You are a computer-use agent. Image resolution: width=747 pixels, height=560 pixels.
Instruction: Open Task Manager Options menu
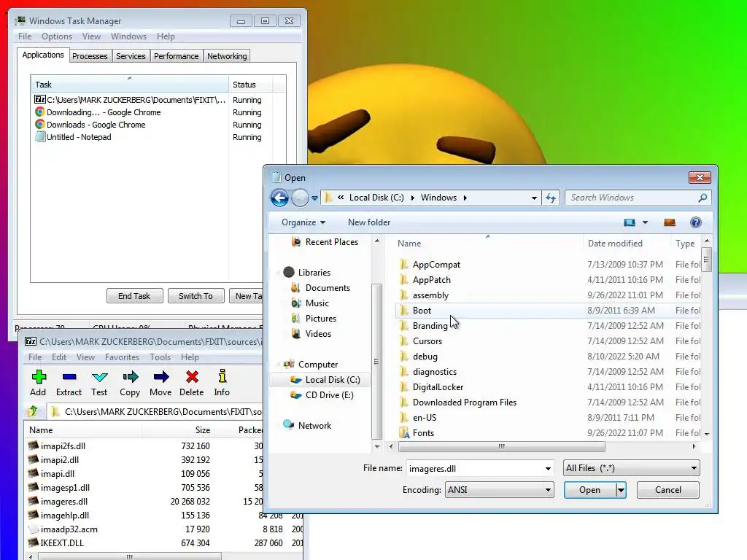57,36
